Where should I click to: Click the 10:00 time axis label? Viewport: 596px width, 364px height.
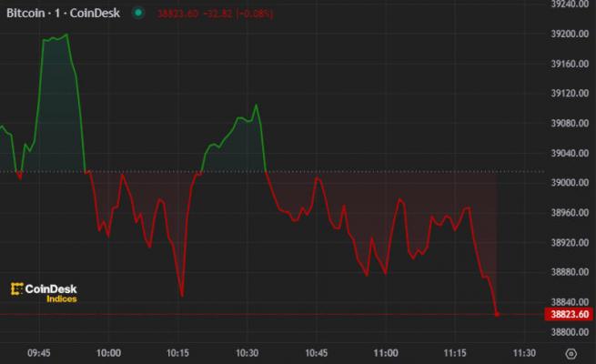tap(108, 351)
